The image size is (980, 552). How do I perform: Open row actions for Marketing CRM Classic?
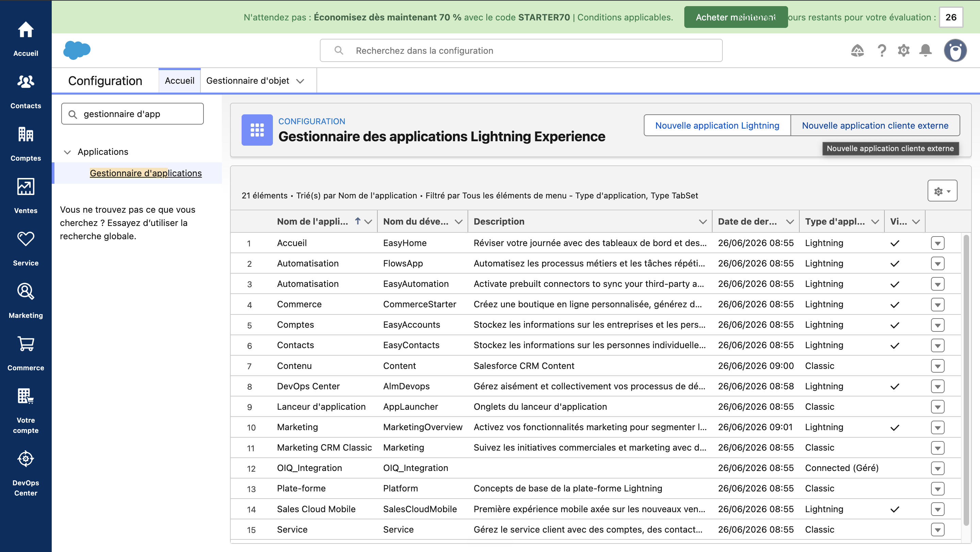point(937,448)
